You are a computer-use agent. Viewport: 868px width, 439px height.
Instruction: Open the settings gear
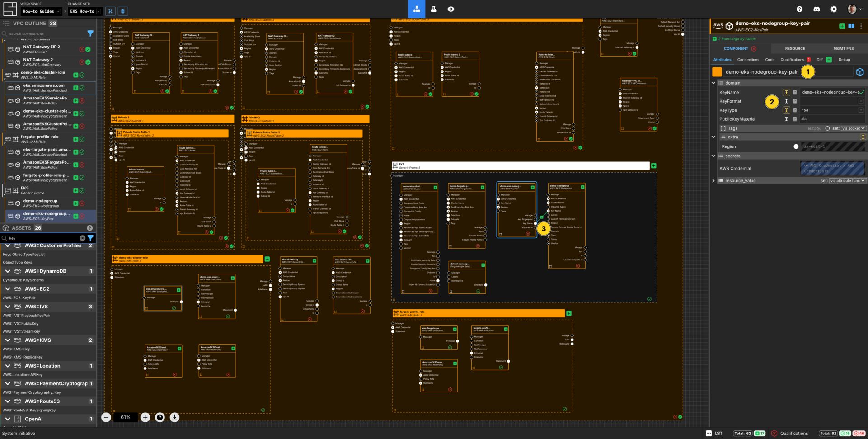coord(834,9)
